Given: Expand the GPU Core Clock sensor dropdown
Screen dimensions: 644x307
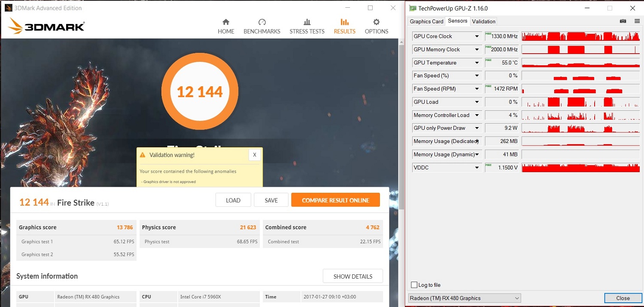Looking at the screenshot, I should coord(477,36).
